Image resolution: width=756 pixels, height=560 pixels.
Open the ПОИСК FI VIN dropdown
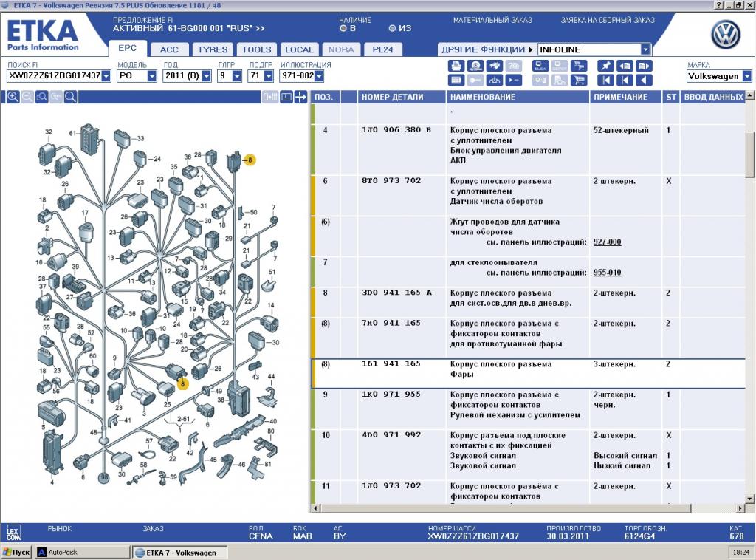point(106,76)
